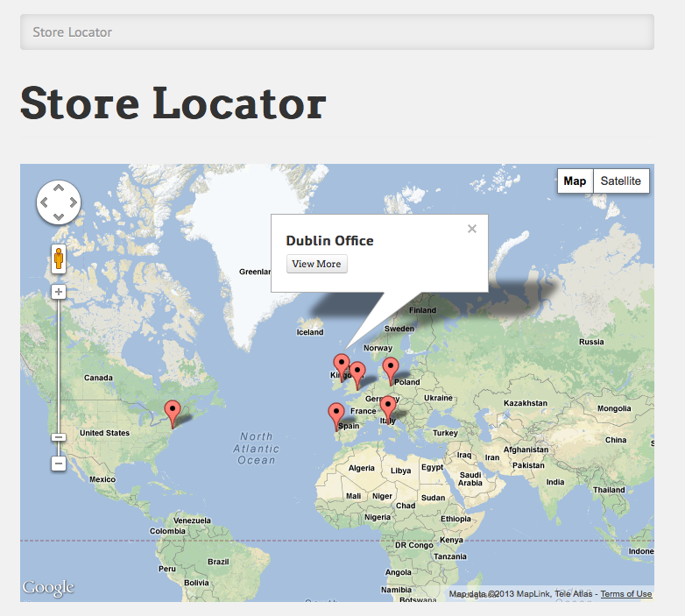The image size is (685, 616).
Task: Click the Brazil label on map
Action: [x=218, y=562]
